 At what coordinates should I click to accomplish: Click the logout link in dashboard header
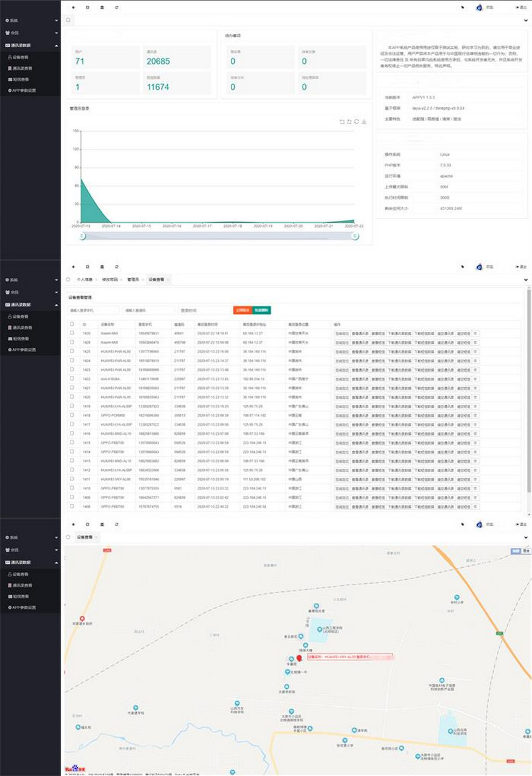[x=521, y=7]
